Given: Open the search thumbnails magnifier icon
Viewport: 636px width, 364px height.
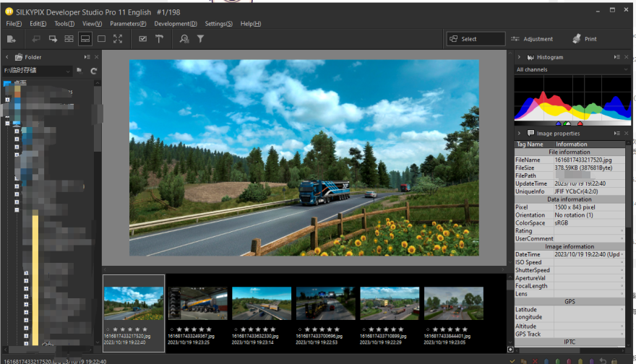Looking at the screenshot, I should [184, 39].
